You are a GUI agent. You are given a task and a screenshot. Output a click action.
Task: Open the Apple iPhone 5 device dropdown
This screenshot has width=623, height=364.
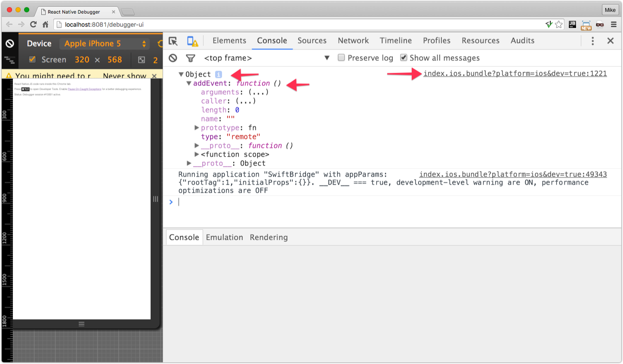(x=105, y=43)
